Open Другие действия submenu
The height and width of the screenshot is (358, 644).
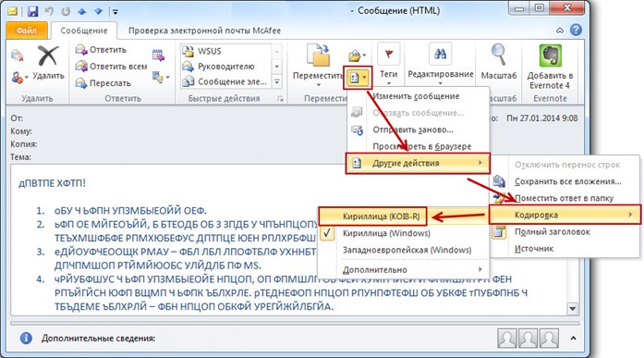tap(418, 163)
